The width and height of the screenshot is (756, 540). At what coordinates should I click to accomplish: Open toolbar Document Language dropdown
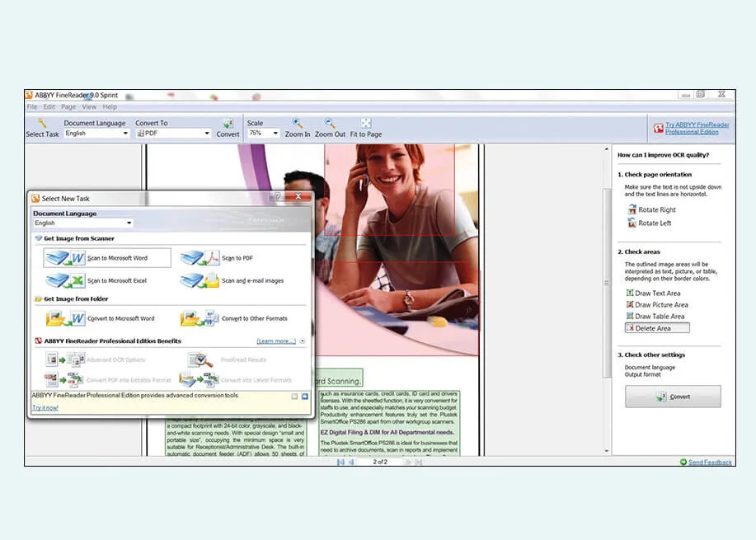tap(126, 133)
